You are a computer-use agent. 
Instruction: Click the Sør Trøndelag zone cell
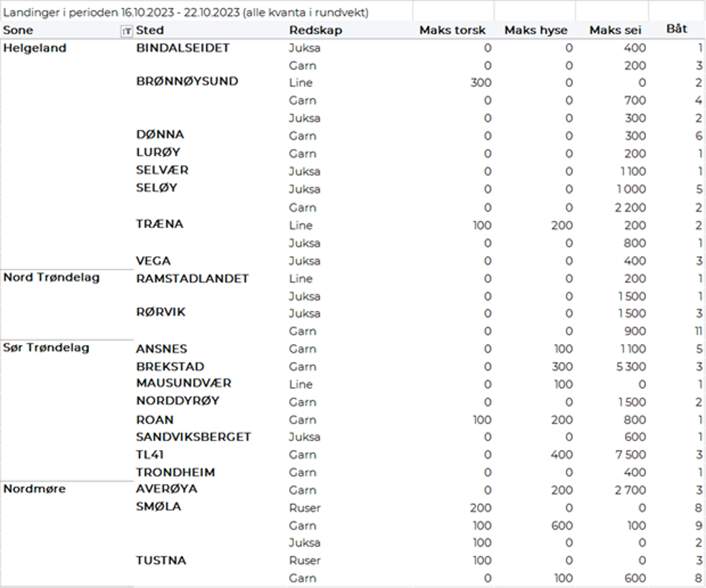point(47,348)
